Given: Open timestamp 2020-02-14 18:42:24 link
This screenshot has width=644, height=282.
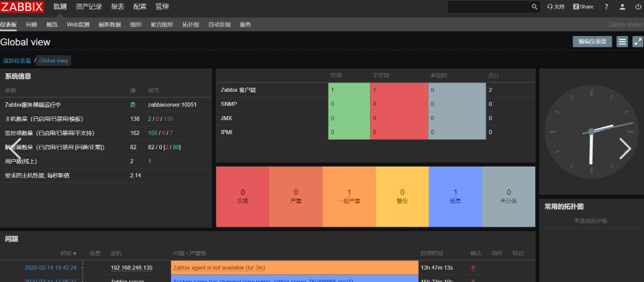Looking at the screenshot, I should pyautogui.click(x=51, y=267).
